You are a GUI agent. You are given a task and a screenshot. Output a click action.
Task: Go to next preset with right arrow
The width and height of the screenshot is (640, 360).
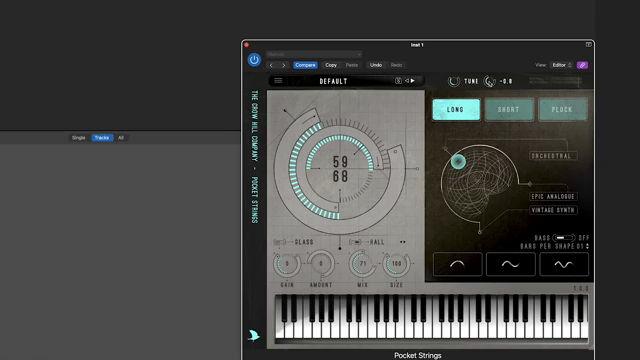(x=284, y=65)
